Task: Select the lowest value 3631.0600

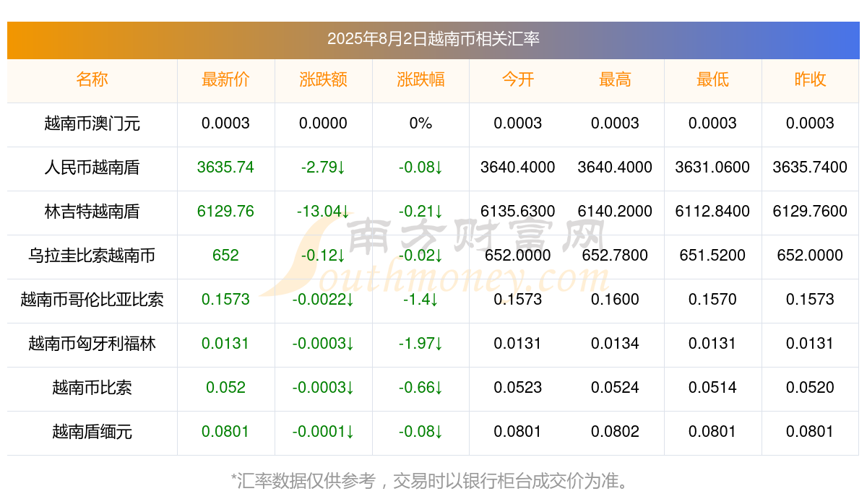Action: click(x=712, y=168)
